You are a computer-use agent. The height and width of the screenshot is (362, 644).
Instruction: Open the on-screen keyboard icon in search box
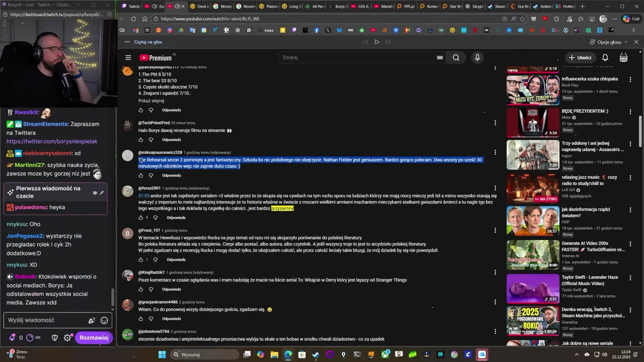click(x=440, y=57)
